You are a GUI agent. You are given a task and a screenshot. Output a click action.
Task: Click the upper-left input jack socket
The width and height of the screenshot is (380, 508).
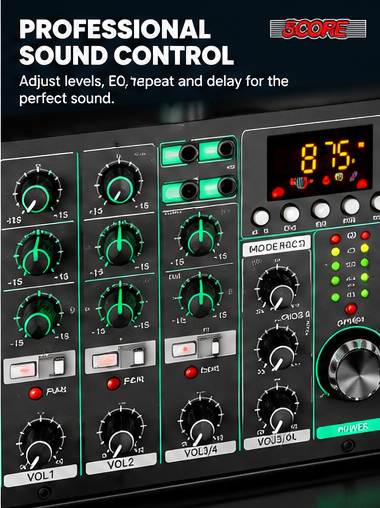[189, 153]
